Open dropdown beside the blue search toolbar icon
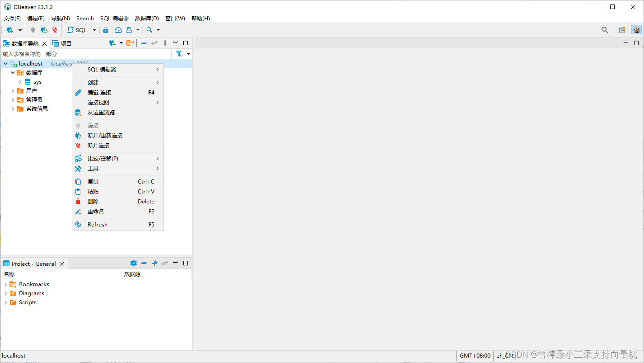 click(158, 30)
